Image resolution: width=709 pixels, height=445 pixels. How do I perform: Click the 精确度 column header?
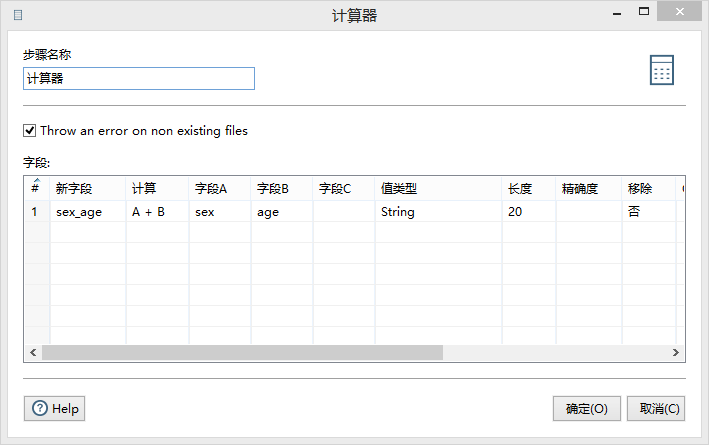pos(589,188)
